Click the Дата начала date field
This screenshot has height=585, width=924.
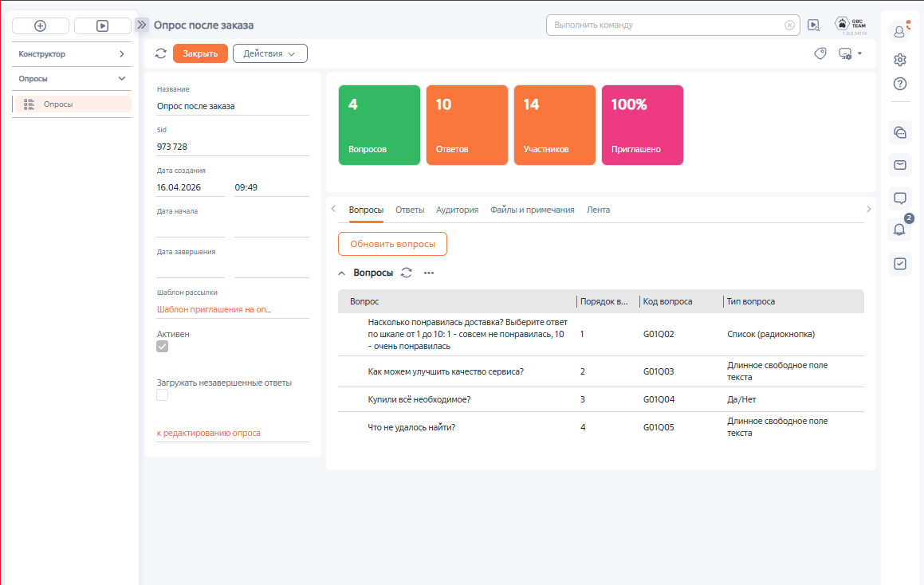point(191,229)
